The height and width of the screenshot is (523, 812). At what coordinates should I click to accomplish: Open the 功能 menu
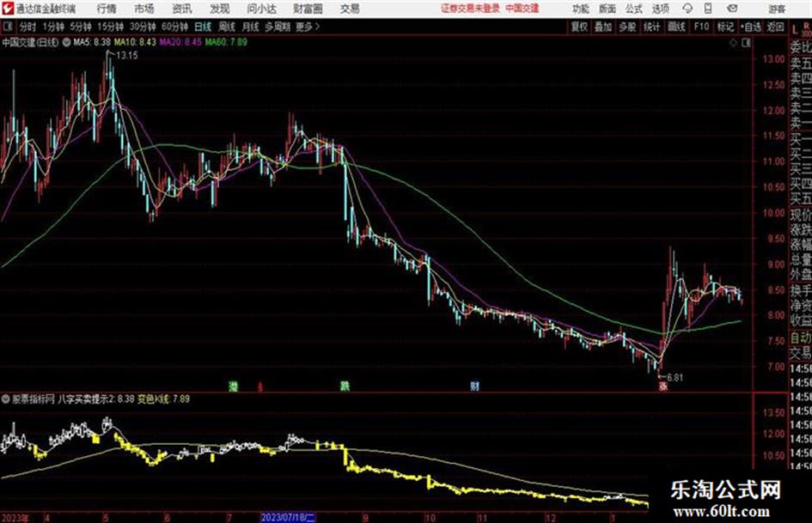pos(581,9)
